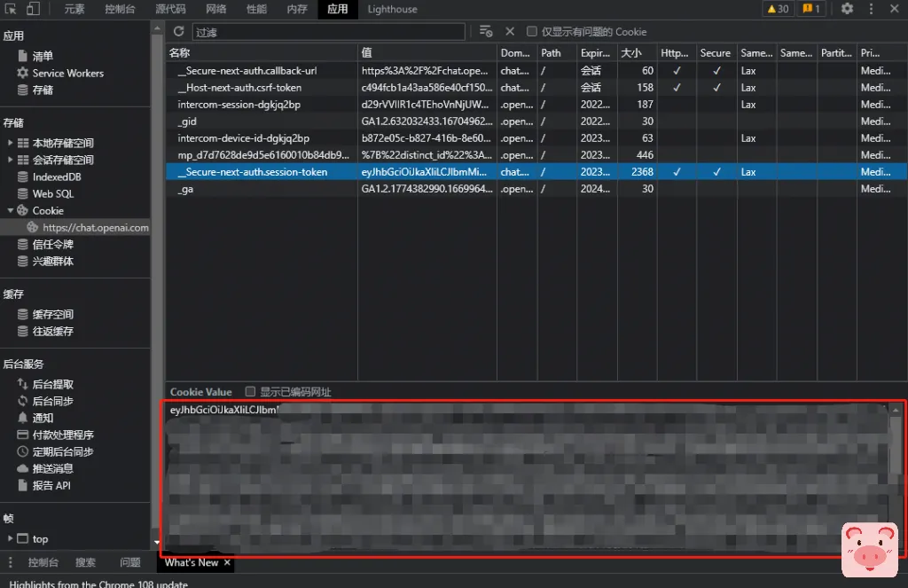908x588 pixels.
Task: Sort cookies by 名称 column header
Action: (262, 52)
